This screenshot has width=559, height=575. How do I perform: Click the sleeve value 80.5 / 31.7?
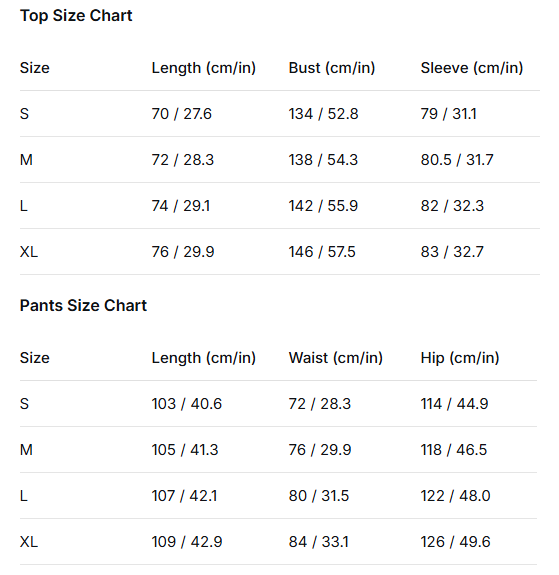tap(457, 160)
